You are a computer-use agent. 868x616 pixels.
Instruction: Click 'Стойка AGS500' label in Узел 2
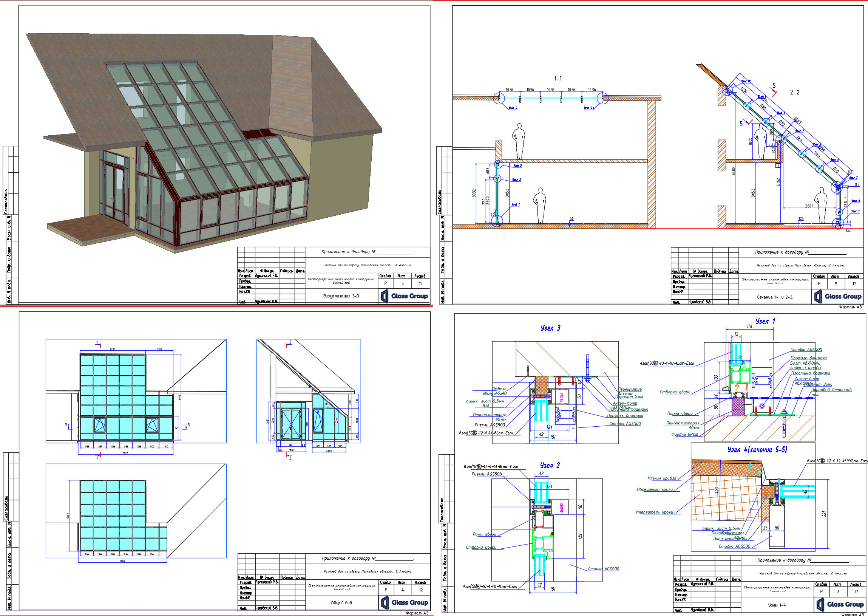pyautogui.click(x=604, y=569)
